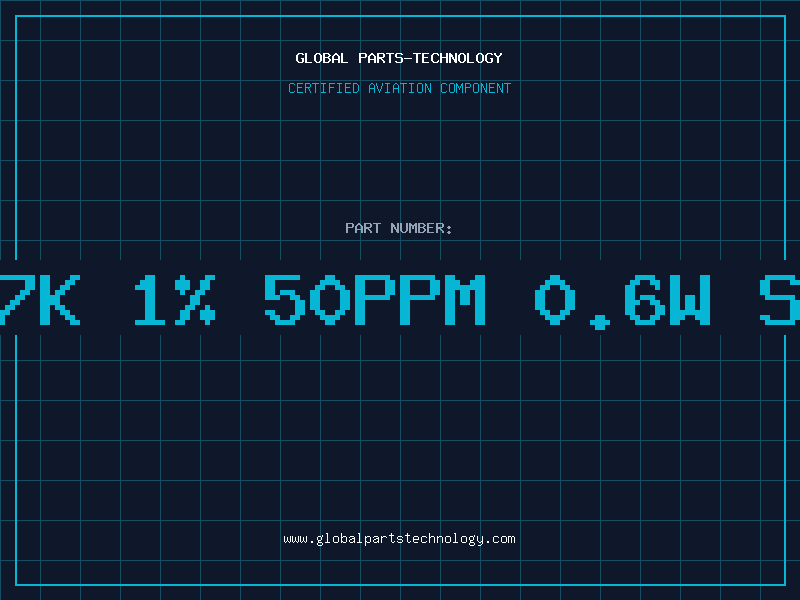800x600 pixels.
Task: Click the 1% tolerance text
Action: [x=174, y=299]
